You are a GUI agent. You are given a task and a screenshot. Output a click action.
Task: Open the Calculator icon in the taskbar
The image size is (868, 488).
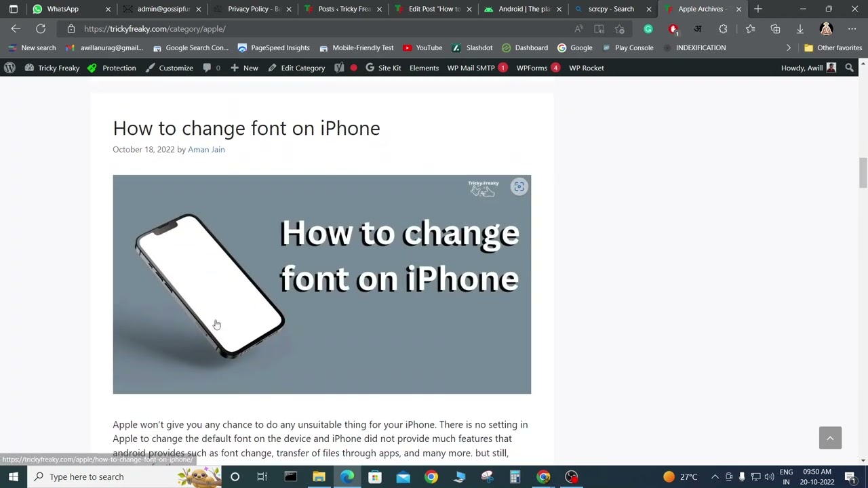tap(515, 476)
